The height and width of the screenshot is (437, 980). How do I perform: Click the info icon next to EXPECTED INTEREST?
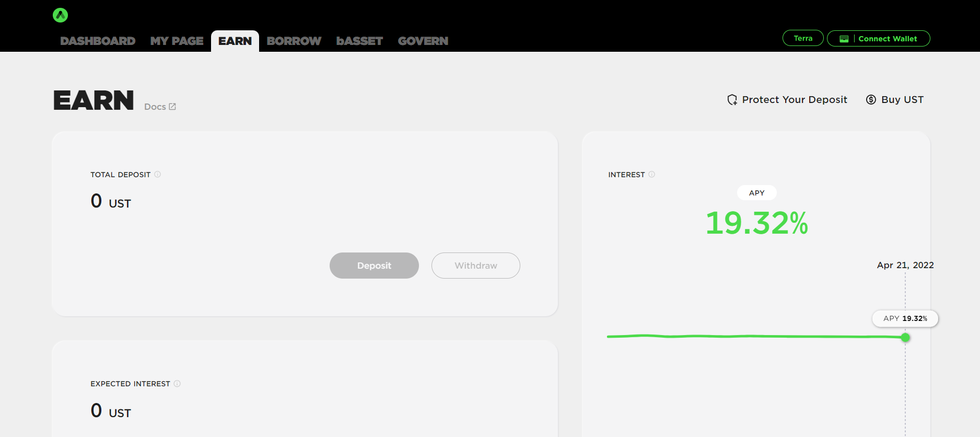177,384
